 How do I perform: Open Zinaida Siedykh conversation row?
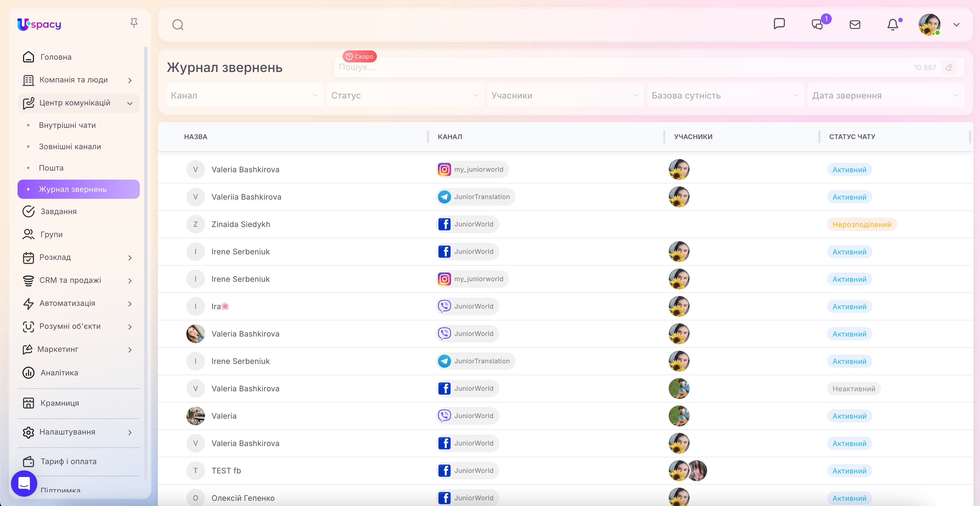(x=241, y=224)
